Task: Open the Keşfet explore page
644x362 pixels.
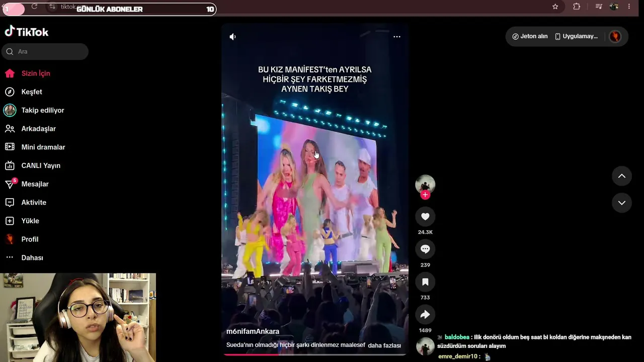Action: tap(31, 92)
